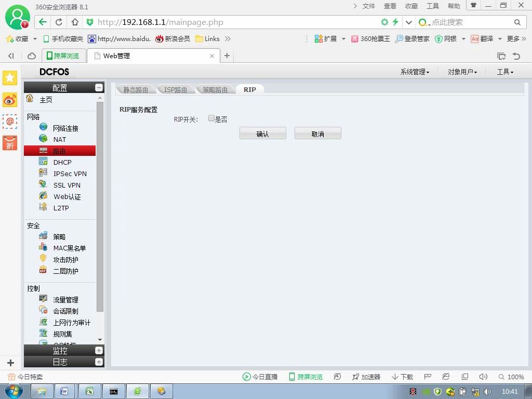The width and height of the screenshot is (532, 399).
Task: Go to the browser home icon
Action: (x=75, y=22)
